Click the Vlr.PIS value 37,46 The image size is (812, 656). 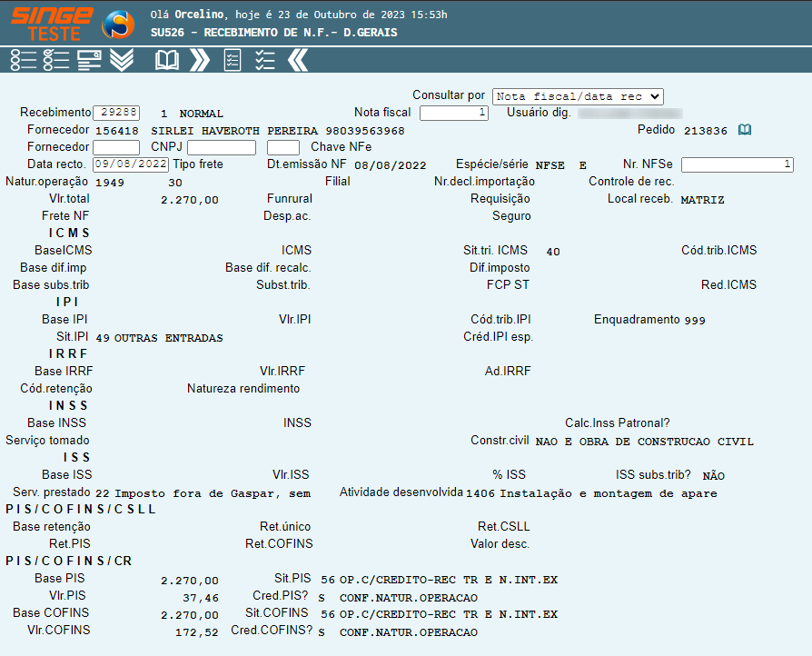(201, 598)
